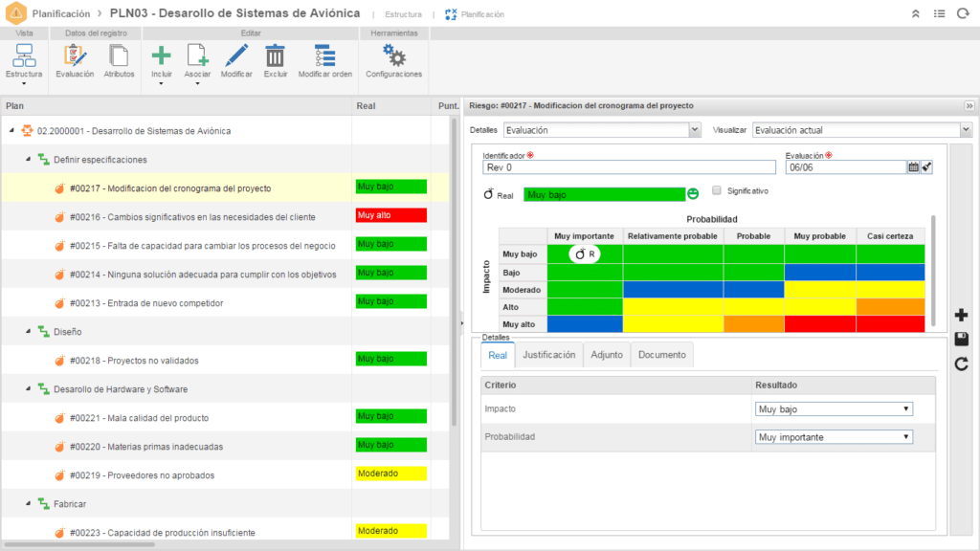Open the Visualizar Evaluación actual dropdown

(861, 130)
